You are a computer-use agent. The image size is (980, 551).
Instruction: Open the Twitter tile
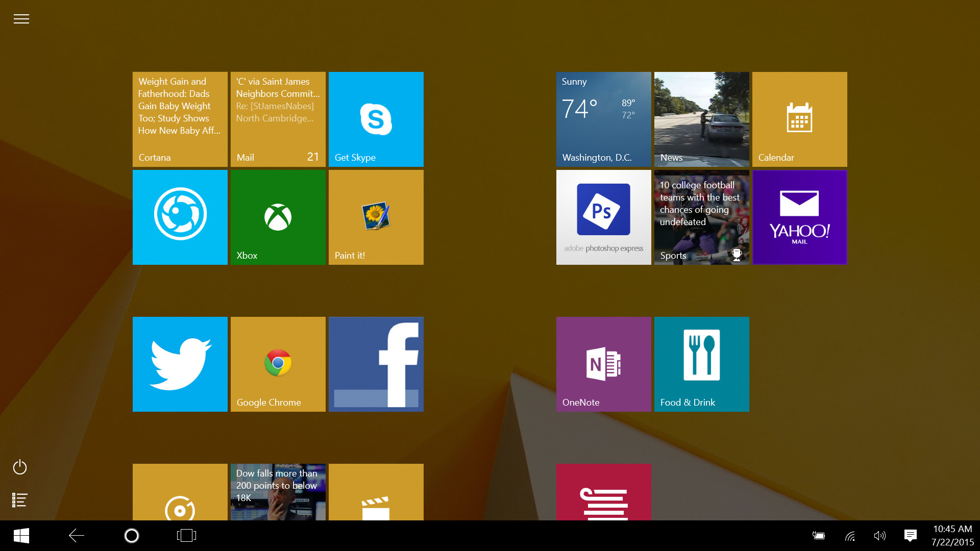180,364
